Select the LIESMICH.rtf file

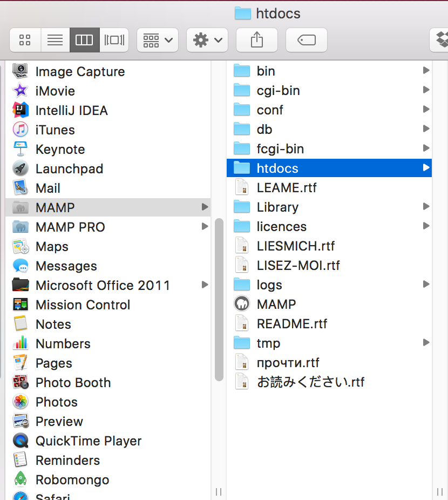tap(329, 246)
